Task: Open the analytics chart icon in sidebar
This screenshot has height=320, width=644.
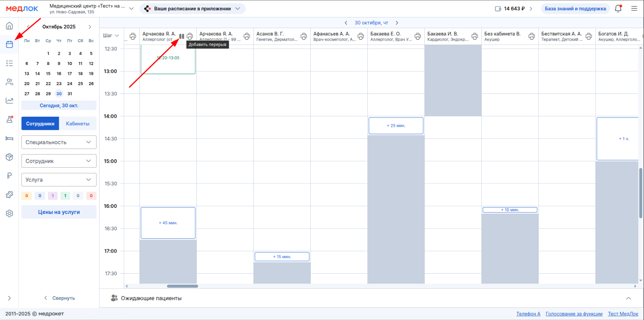Action: (9, 101)
